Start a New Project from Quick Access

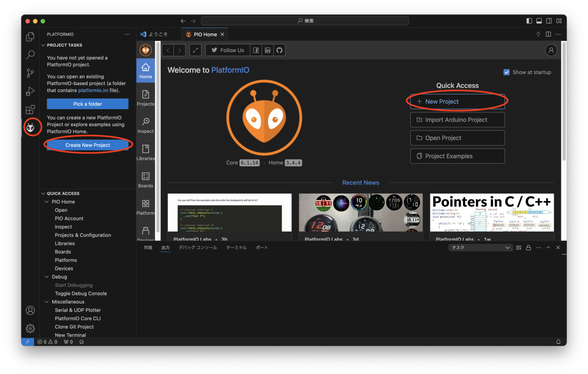point(457,101)
